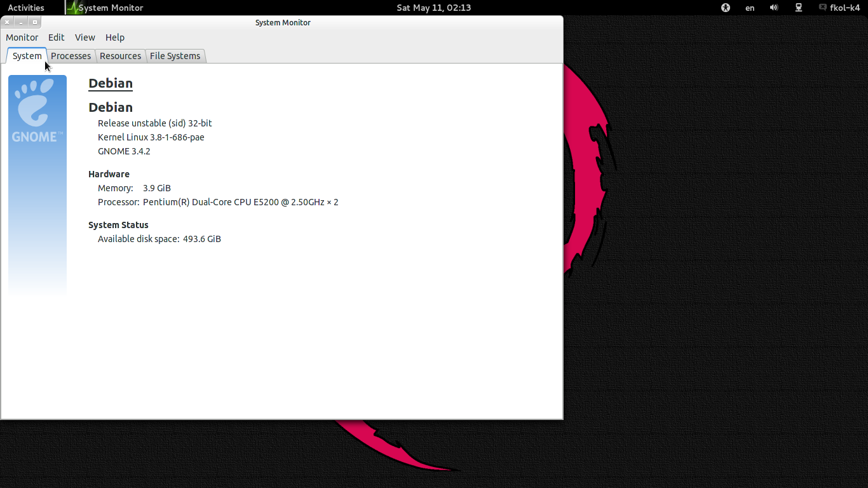This screenshot has width=868, height=488.
Task: Open the clock showing Sat May 11, 02:13
Action: [433, 8]
